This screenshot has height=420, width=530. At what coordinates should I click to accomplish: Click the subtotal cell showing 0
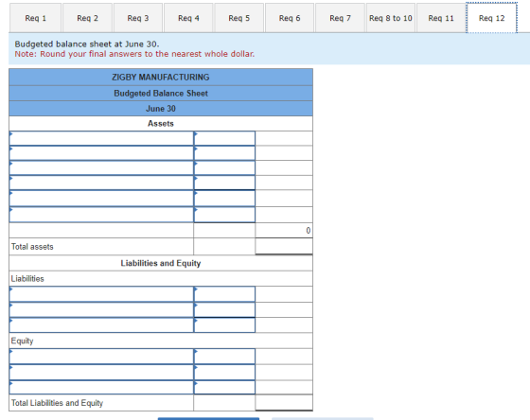point(284,231)
